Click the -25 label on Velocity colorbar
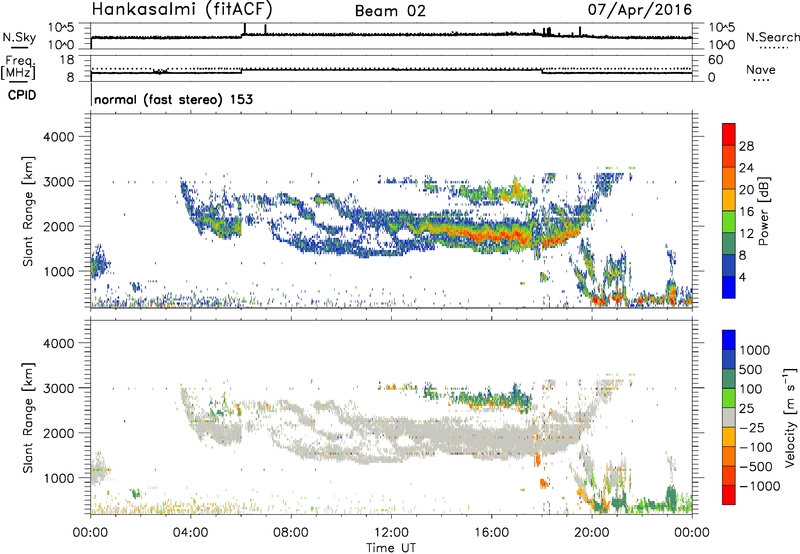 [752, 428]
